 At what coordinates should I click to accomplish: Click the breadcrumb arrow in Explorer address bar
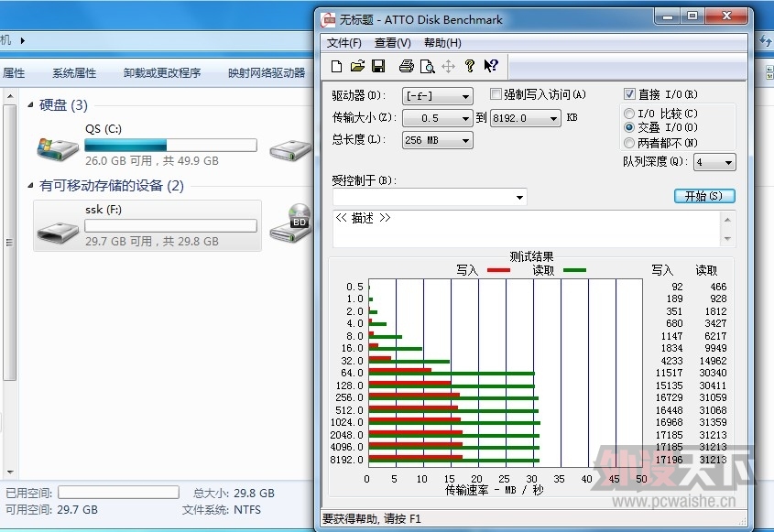tap(22, 40)
